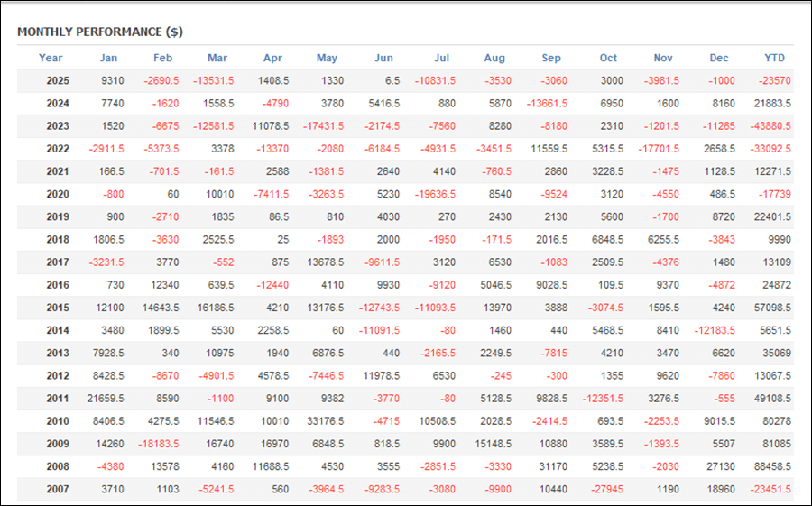This screenshot has height=506, width=812.
Task: Select the Dec column header
Action: (719, 58)
